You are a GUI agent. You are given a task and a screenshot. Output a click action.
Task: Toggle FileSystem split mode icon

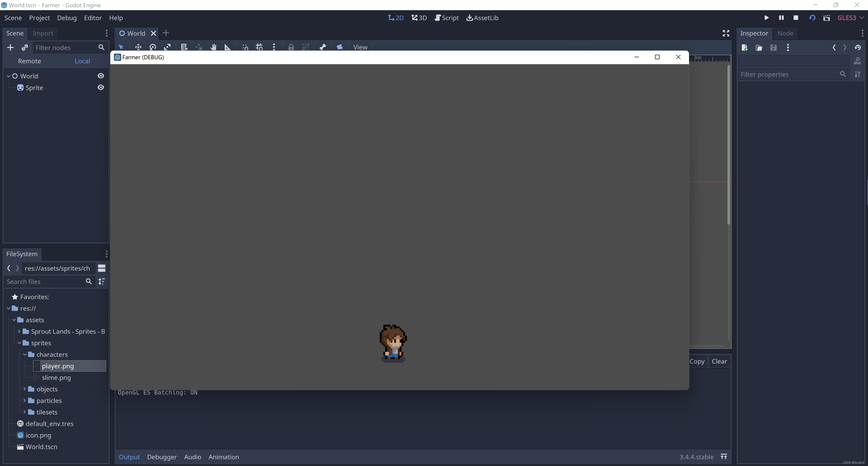(101, 268)
